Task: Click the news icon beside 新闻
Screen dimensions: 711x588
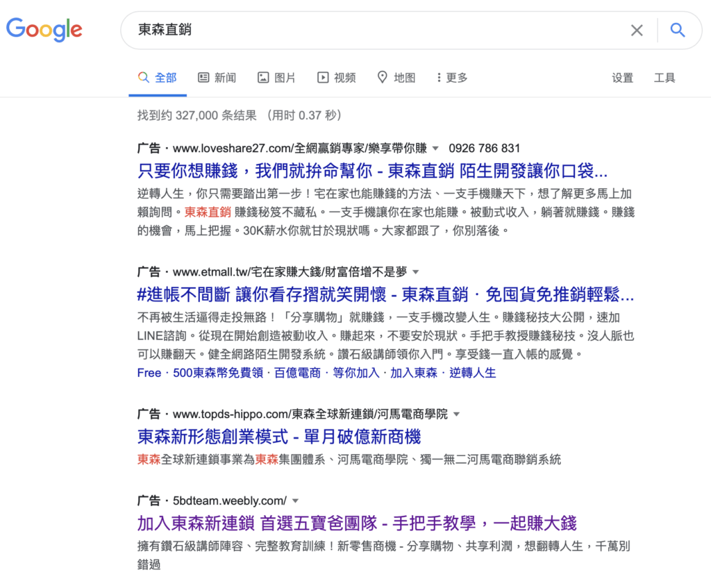Action: coord(203,78)
